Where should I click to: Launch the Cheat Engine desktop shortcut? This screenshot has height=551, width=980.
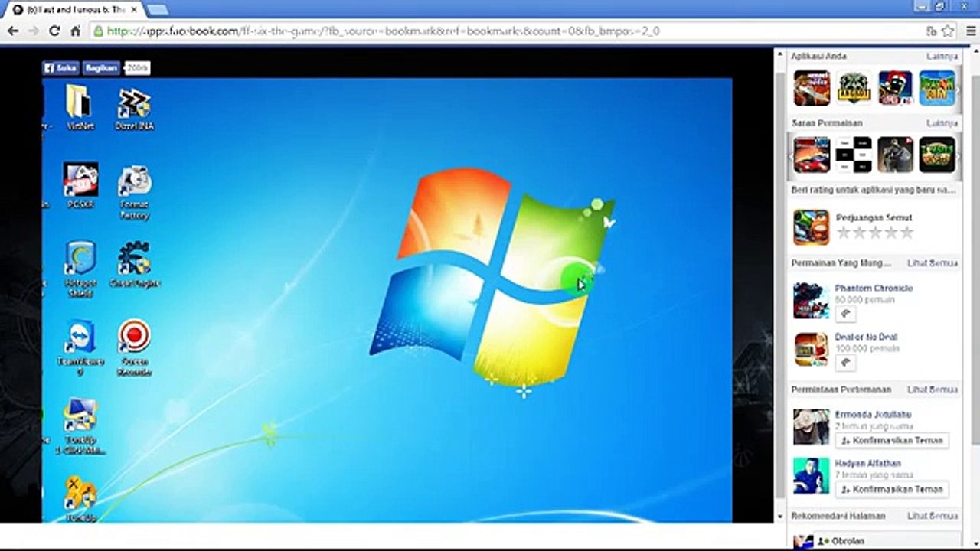(135, 264)
